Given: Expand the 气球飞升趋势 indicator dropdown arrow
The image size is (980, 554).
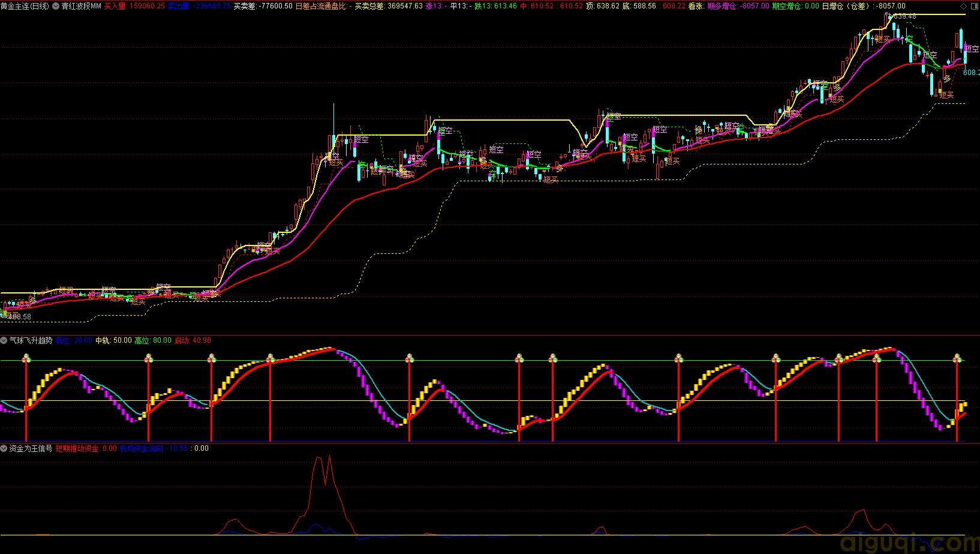Looking at the screenshot, I should coord(4,340).
